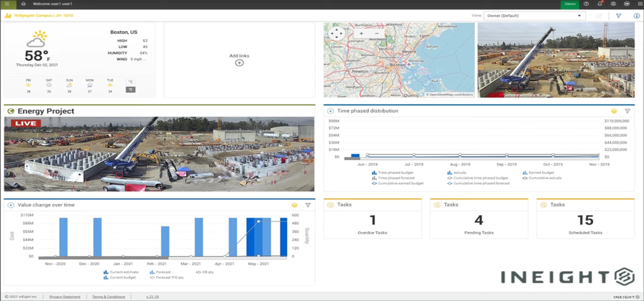
Task: Open help question mark icon
Action: 586,4
